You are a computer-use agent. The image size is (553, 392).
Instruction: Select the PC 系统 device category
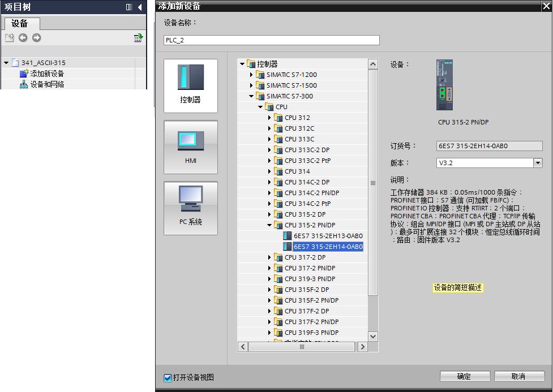[190, 208]
